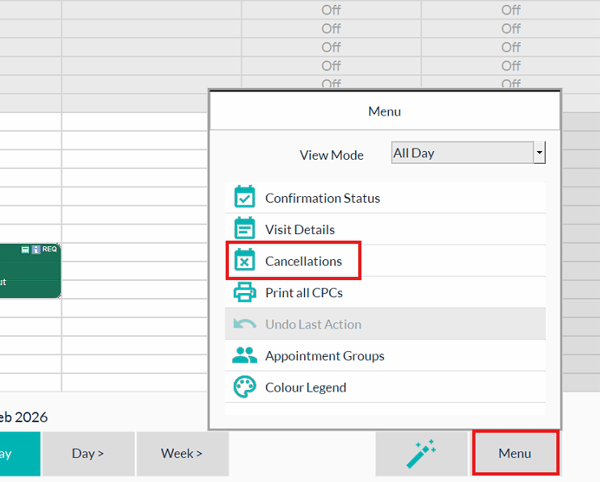Click the printer icon for Print all CPCs
The width and height of the screenshot is (600, 482).
tap(244, 293)
